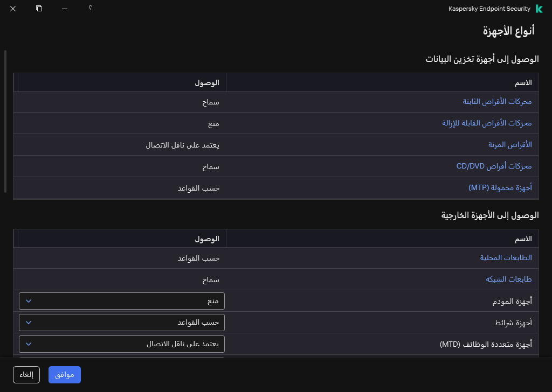This screenshot has width=552, height=392.
Task: Click the الأقراص المرنة link
Action: tap(509, 145)
